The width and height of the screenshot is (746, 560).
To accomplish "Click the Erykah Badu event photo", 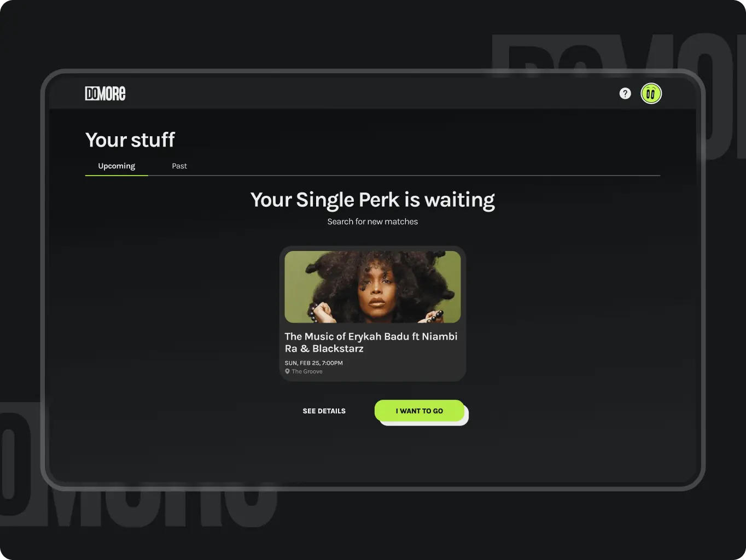I will pos(372,287).
